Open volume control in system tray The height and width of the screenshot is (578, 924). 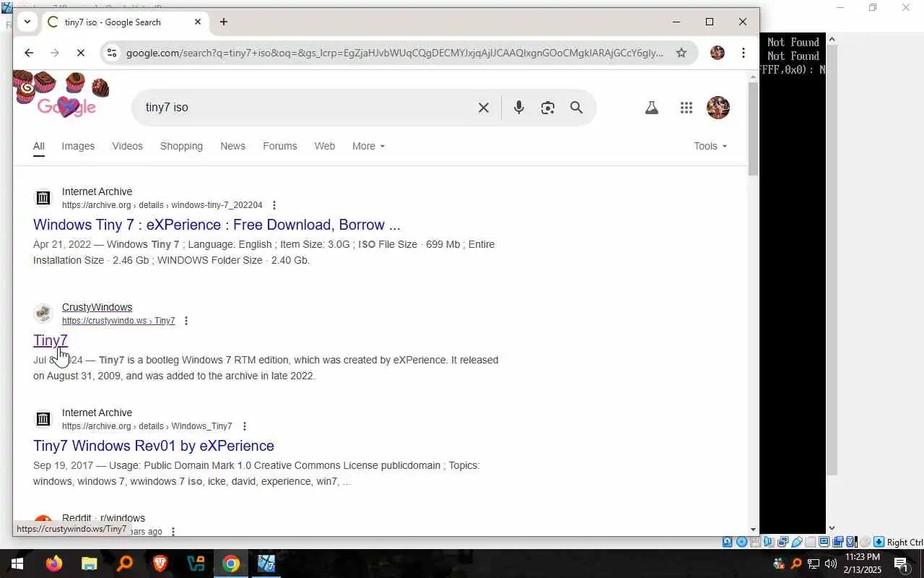[x=830, y=564]
